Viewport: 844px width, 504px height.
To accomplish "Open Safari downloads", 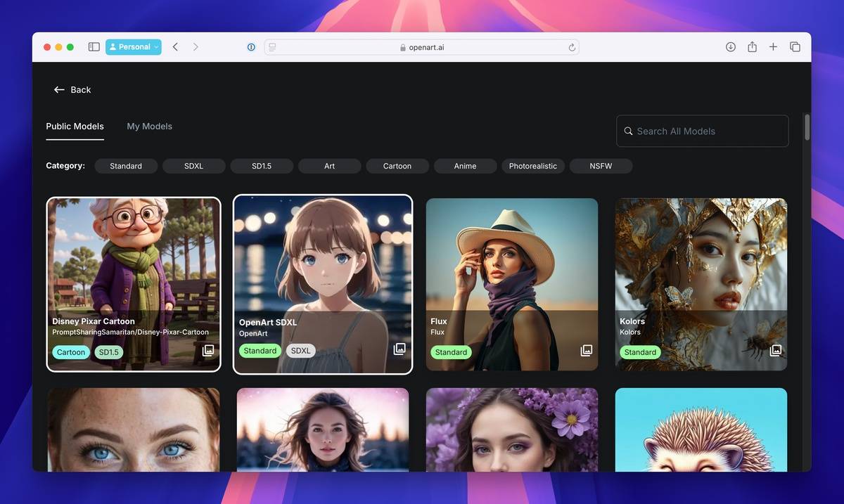I will 731,47.
